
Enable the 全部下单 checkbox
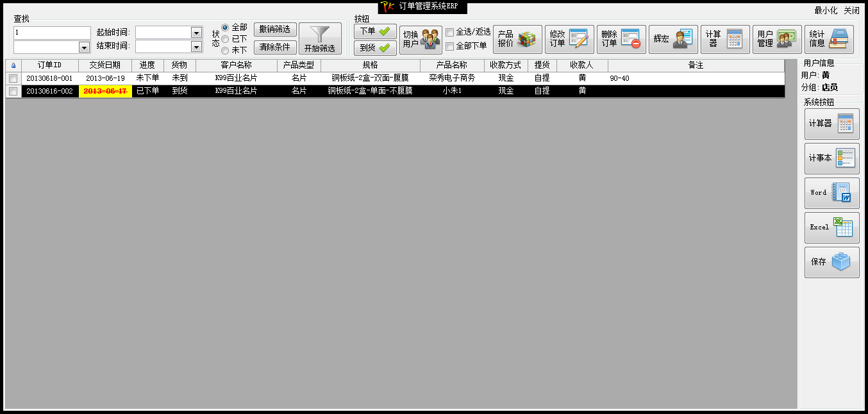pyautogui.click(x=450, y=46)
